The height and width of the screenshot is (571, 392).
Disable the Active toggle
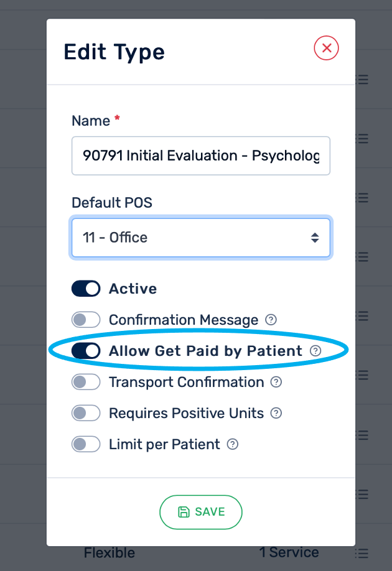(x=86, y=289)
